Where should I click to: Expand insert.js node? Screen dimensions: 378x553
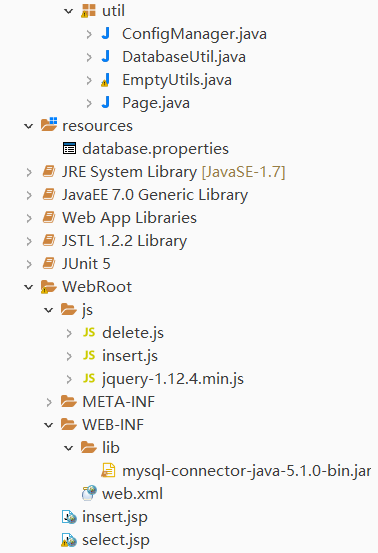point(69,356)
